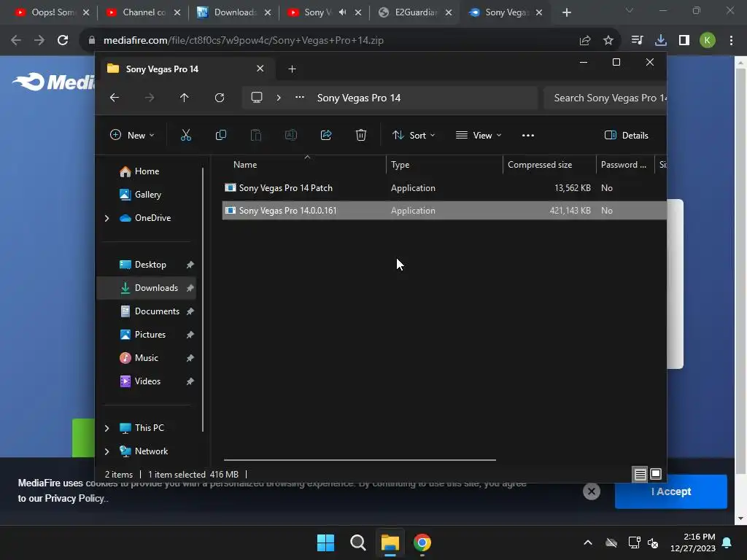
Task: Open the Sort dropdown menu
Action: (x=414, y=135)
